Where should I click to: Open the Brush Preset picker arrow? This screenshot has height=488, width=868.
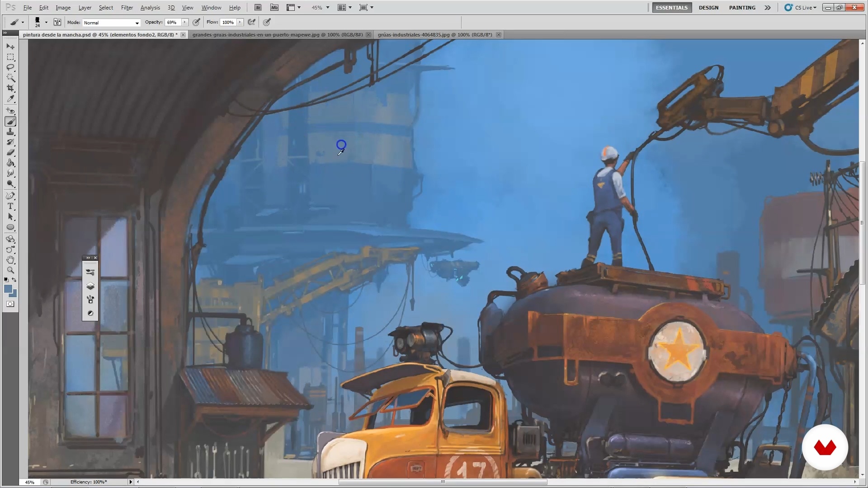click(46, 22)
